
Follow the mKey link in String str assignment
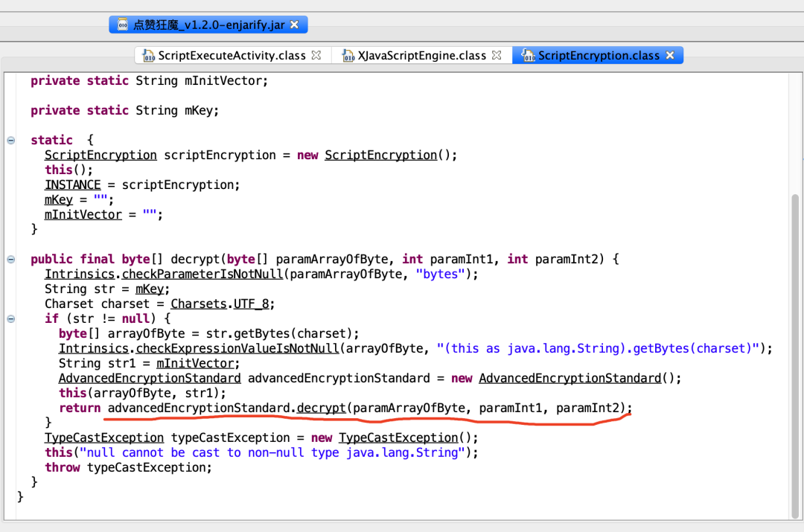(150, 289)
